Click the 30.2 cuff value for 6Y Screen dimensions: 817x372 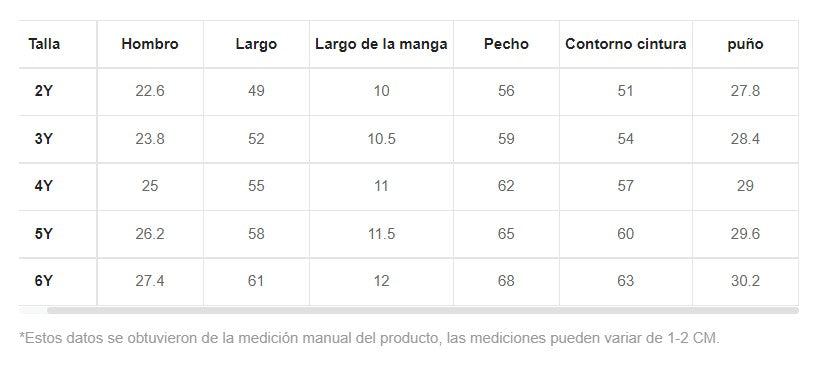[746, 281]
